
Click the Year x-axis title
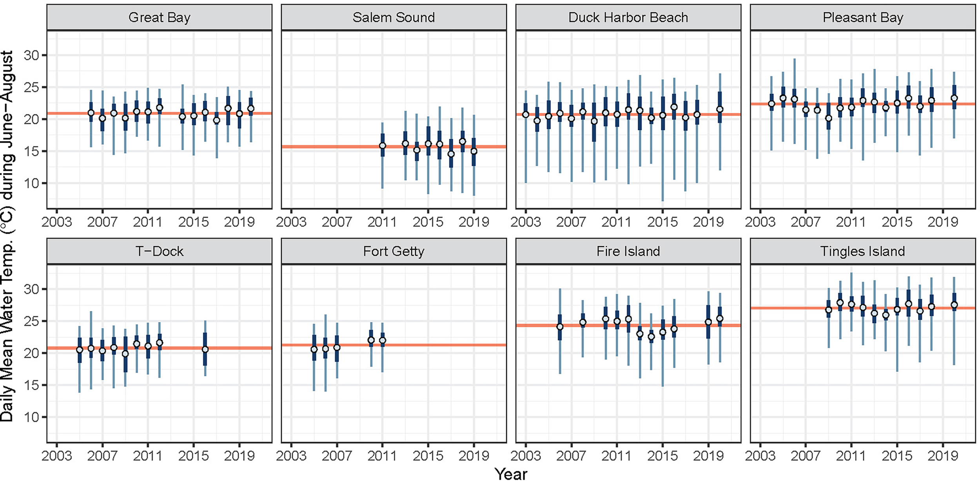click(x=511, y=474)
